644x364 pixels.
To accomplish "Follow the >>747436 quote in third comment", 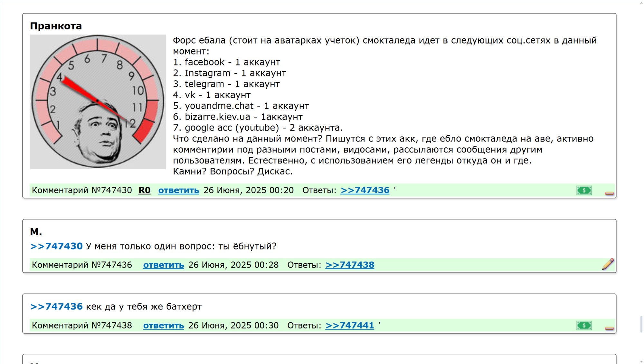I will tap(56, 307).
